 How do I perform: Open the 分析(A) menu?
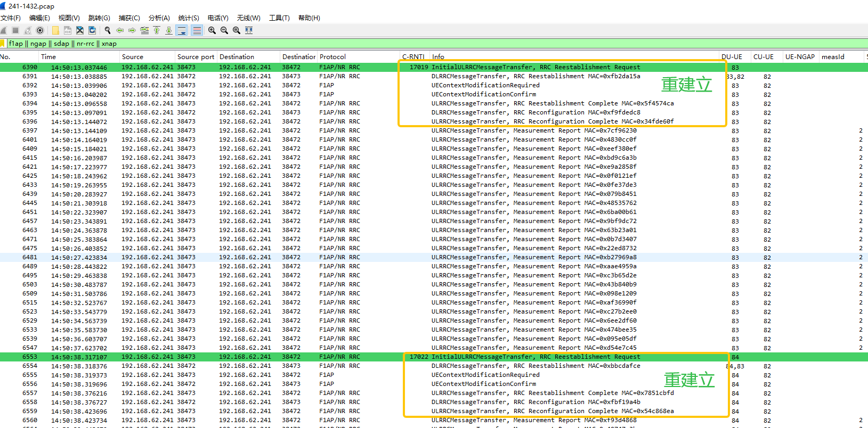point(159,18)
